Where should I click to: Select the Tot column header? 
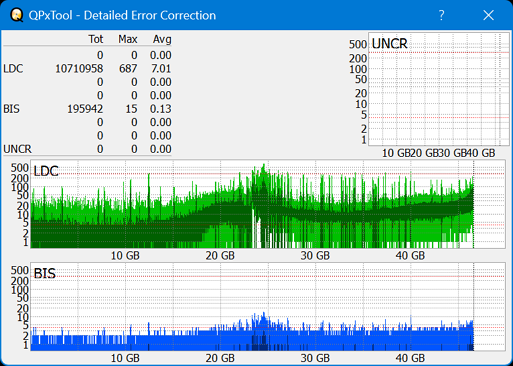click(x=96, y=39)
